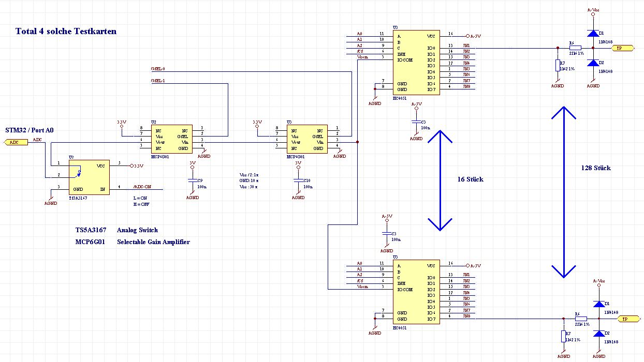Viewport: 644px width, 362px height.
Task: Select resistor R7 on the IN8 line
Action: point(563,336)
